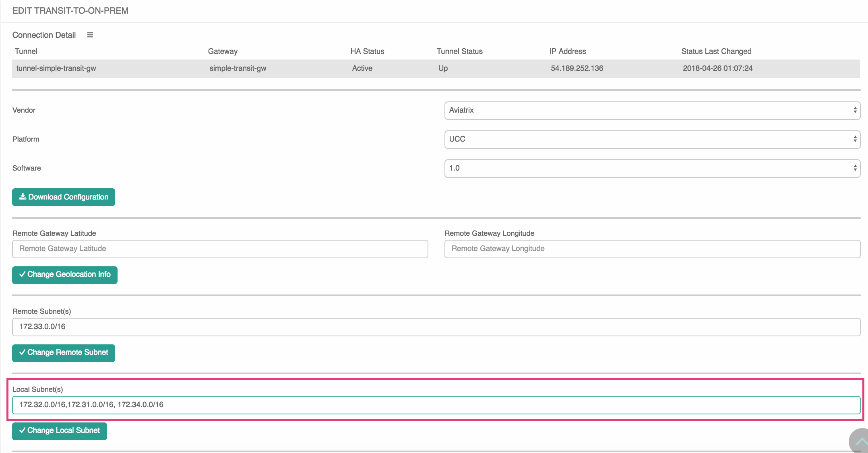Click the checkmark icon on Change Geolocation Info
Screen dimensions: 868x453
tap(23, 274)
